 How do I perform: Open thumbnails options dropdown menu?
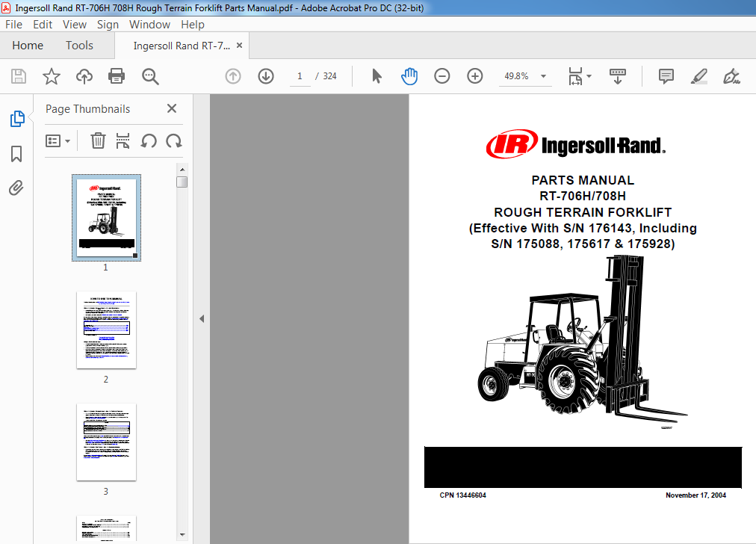58,140
